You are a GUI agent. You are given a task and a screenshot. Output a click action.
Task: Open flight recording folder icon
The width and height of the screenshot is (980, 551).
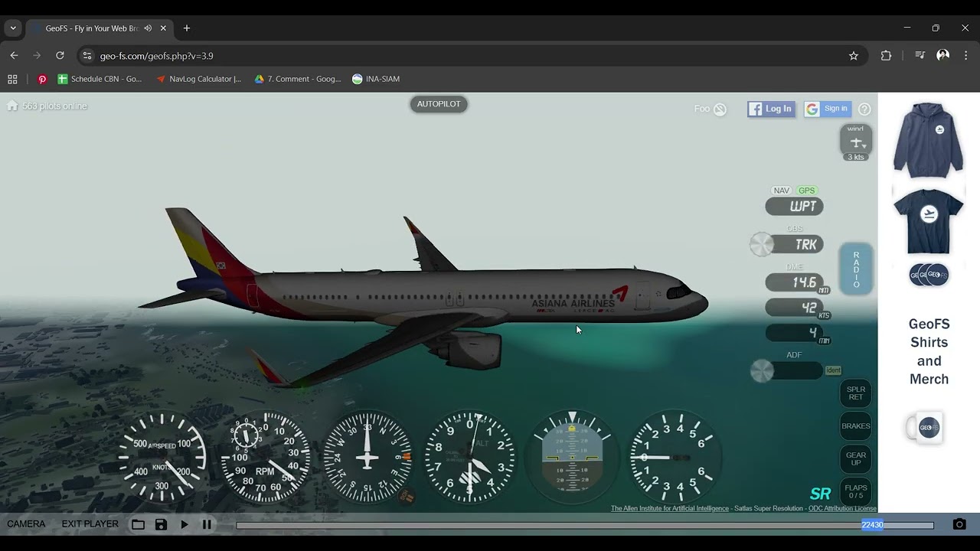(138, 524)
